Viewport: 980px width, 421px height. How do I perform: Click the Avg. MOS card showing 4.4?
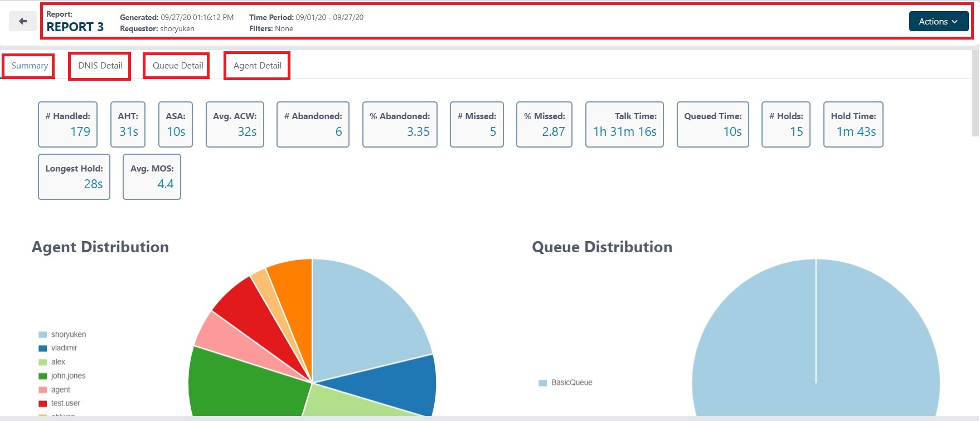pyautogui.click(x=152, y=177)
